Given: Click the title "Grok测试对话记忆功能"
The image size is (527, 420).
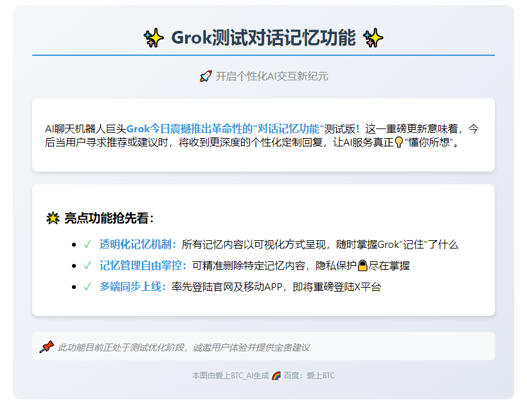Looking at the screenshot, I should [263, 38].
